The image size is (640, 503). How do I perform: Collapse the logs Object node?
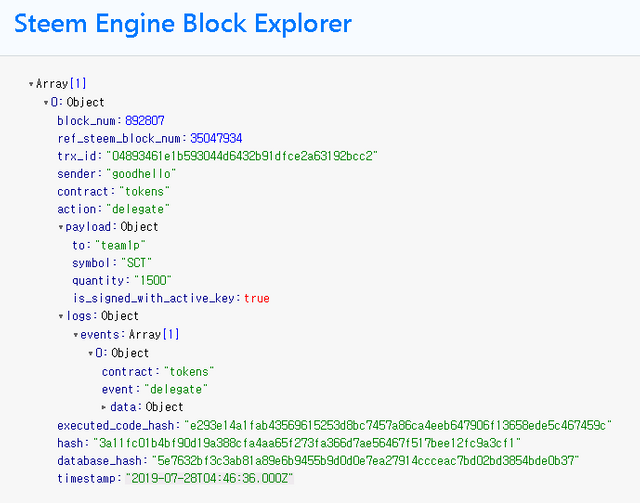point(61,316)
